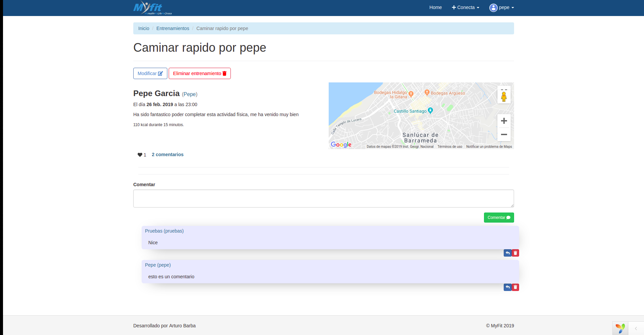Zoom out on the map
The image size is (644, 335).
(x=504, y=134)
